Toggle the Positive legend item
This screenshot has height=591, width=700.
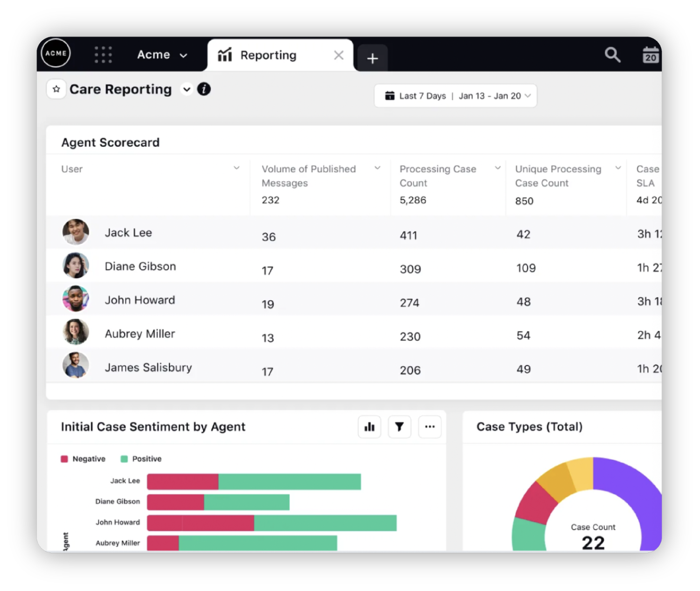click(141, 459)
